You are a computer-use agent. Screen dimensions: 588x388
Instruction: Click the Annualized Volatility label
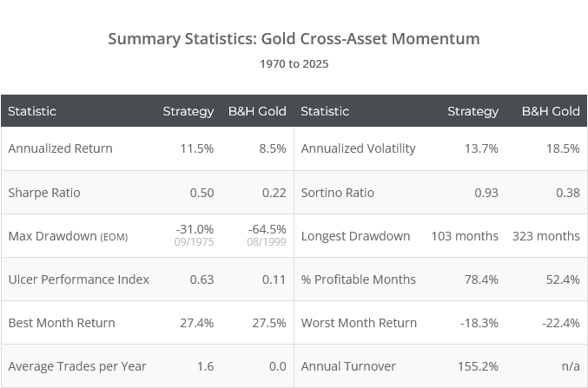point(358,148)
